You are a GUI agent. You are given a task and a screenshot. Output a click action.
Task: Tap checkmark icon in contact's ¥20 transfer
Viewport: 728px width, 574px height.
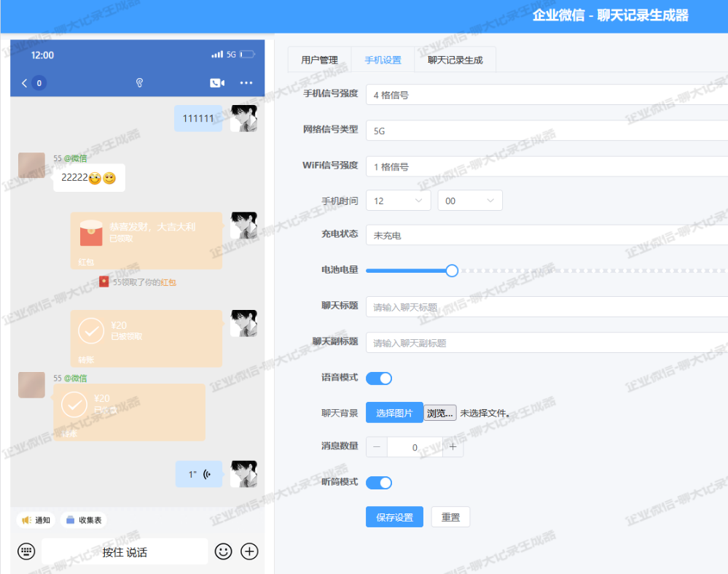[x=74, y=404]
